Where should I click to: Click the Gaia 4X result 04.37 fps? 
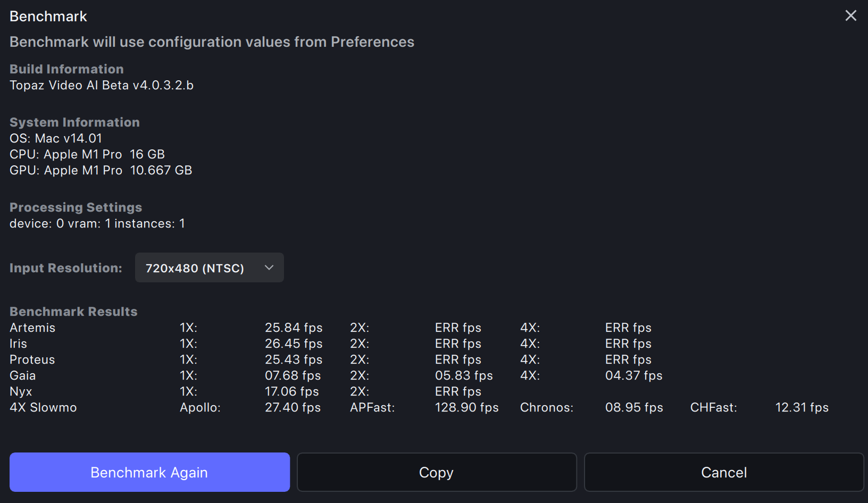[x=633, y=376]
